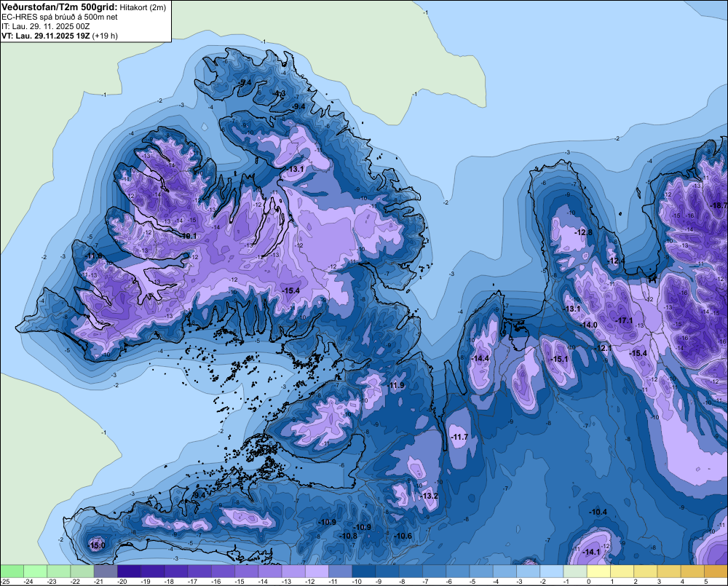
Task: Click the -12.1 temperature value
Action: coord(604,348)
